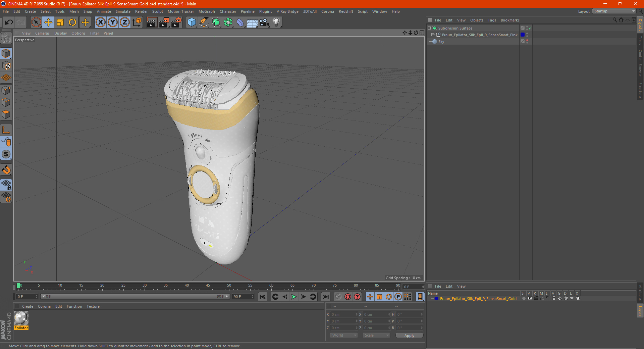644x349 pixels.
Task: Open the Structure side tab
Action: coord(640,90)
